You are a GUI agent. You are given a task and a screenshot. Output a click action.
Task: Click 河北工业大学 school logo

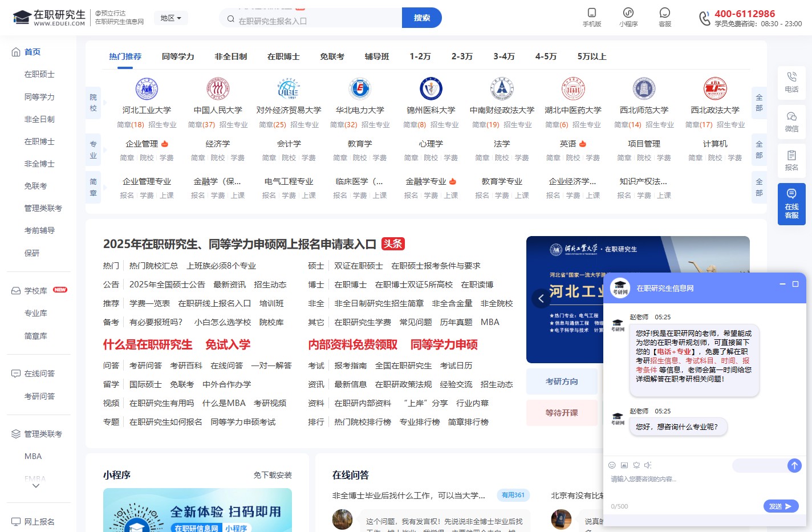(147, 88)
